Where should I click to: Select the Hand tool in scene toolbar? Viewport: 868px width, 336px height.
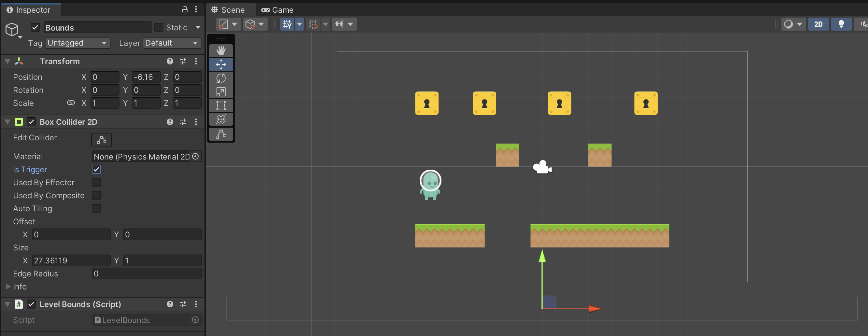221,50
